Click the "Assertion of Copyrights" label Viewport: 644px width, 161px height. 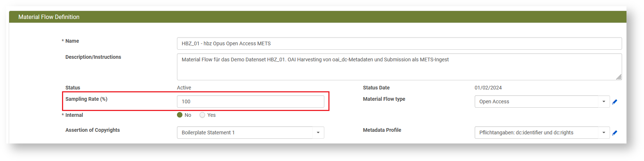(92, 130)
